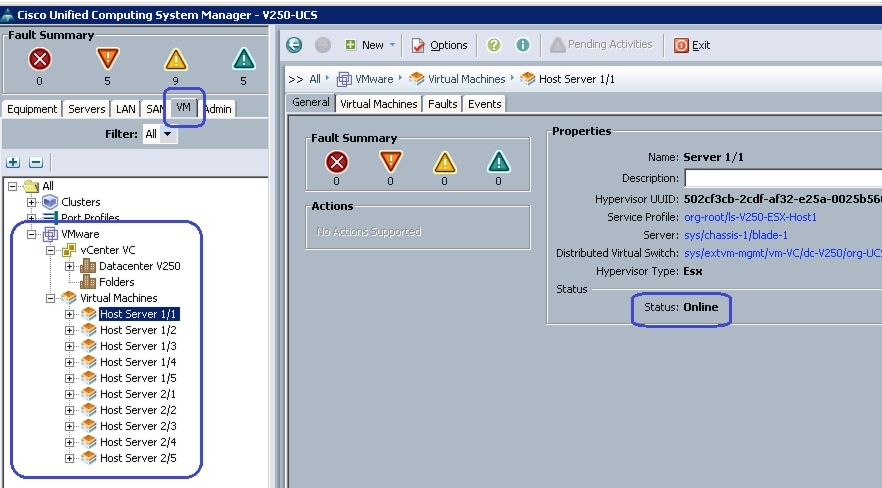
Task: Open Server link sys/chassis-1/blade-1
Action: click(736, 235)
